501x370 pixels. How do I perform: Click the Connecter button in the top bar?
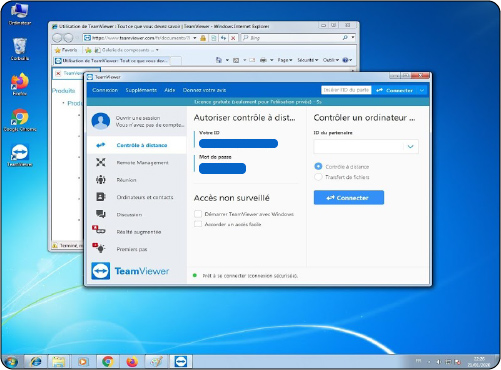coord(395,90)
